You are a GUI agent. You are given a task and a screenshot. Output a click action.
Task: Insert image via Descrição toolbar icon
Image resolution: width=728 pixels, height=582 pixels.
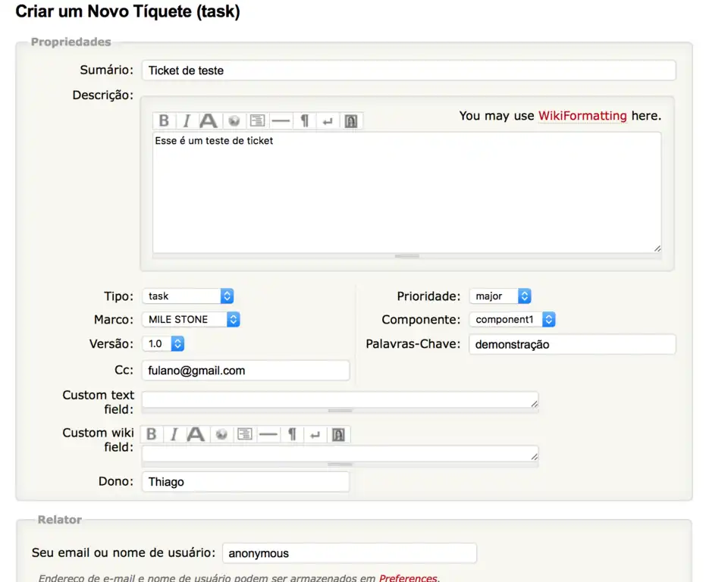coord(350,121)
